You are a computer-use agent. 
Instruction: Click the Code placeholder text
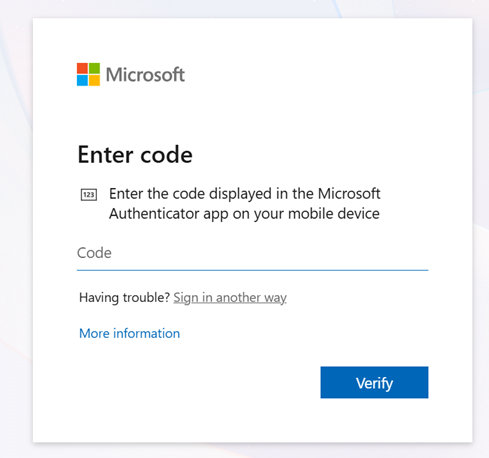[94, 253]
